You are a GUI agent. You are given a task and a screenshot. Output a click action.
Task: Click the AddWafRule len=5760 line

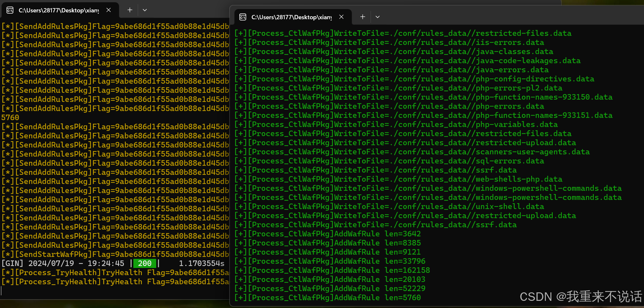pyautogui.click(x=328, y=298)
